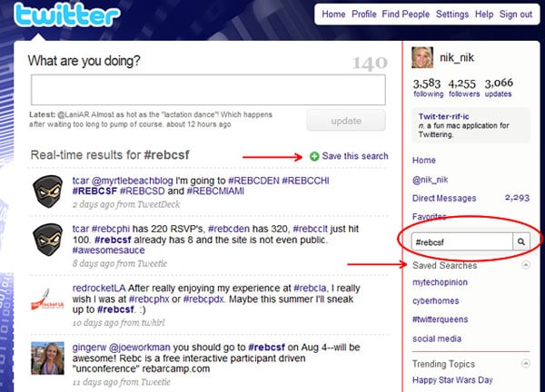Click the green plus Save search icon
This screenshot has height=392, width=545.
tap(314, 157)
